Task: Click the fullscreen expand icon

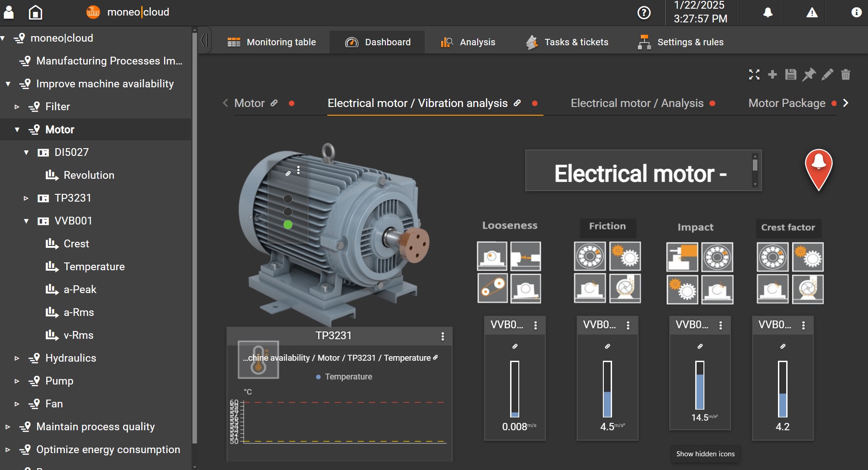Action: [x=754, y=75]
